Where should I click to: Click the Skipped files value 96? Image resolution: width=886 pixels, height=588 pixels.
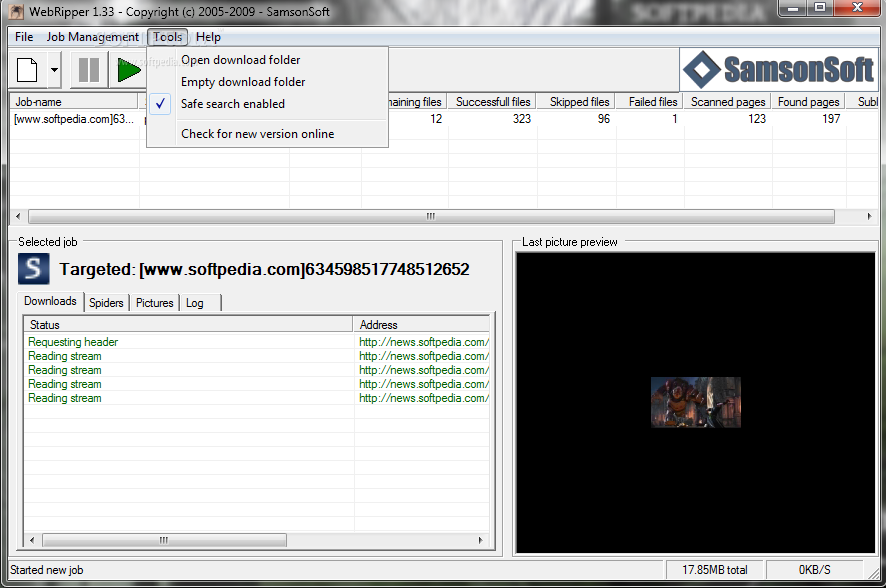click(x=603, y=119)
